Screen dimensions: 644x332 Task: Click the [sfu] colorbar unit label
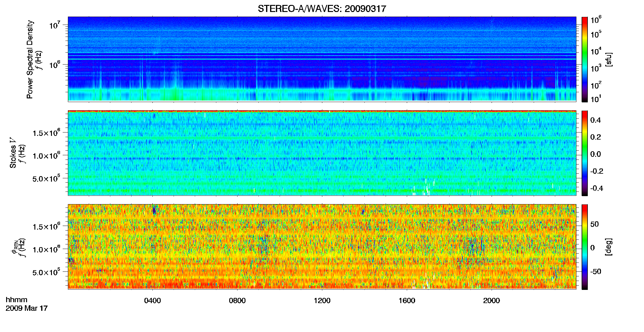pos(609,59)
